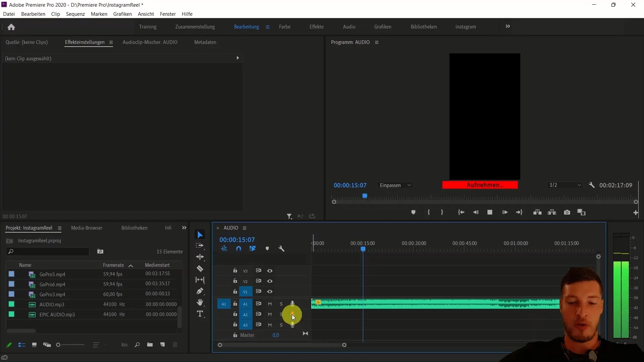Viewport: 644px width, 362px height.
Task: Go to Out point in Program monitor
Action: pos(519,213)
